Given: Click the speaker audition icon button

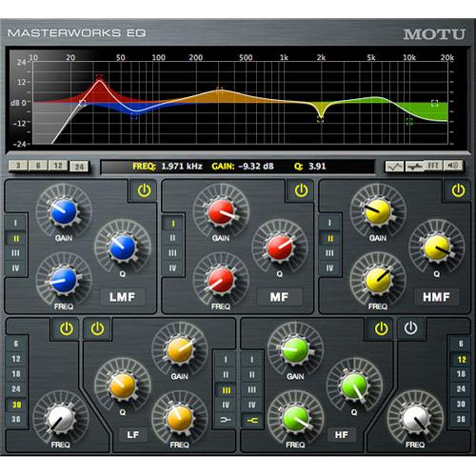Looking at the screenshot, I should pos(453,166).
